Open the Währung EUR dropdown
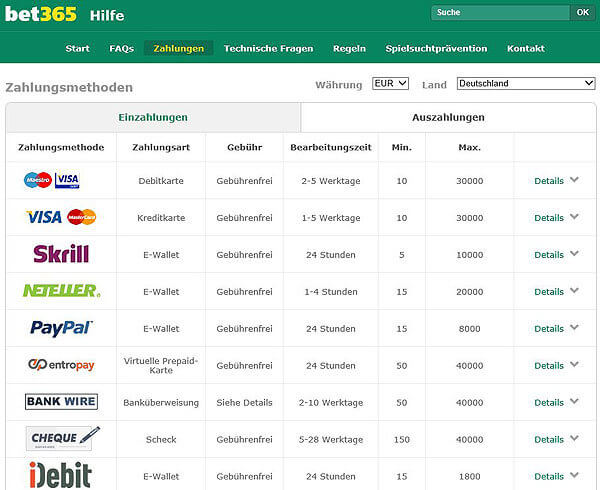Image resolution: width=600 pixels, height=490 pixels. pyautogui.click(x=390, y=83)
